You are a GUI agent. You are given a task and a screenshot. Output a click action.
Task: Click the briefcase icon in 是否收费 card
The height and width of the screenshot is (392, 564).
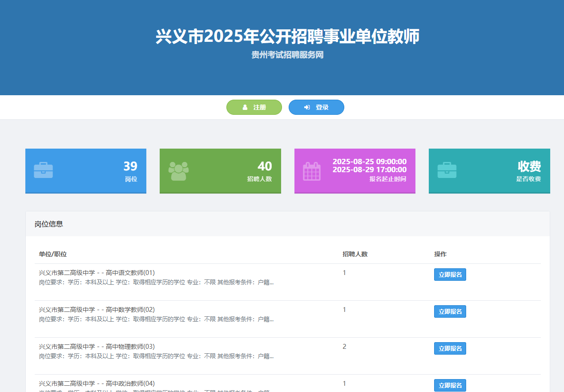[447, 170]
